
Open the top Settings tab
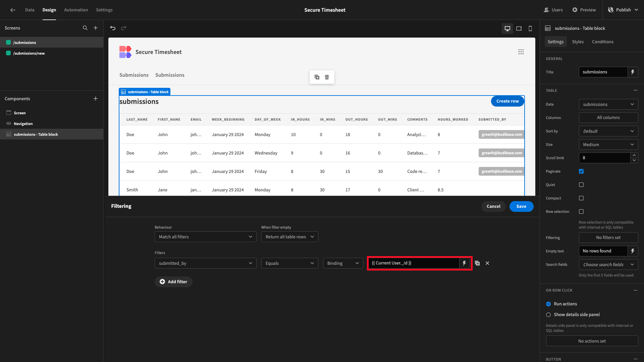coord(104,10)
